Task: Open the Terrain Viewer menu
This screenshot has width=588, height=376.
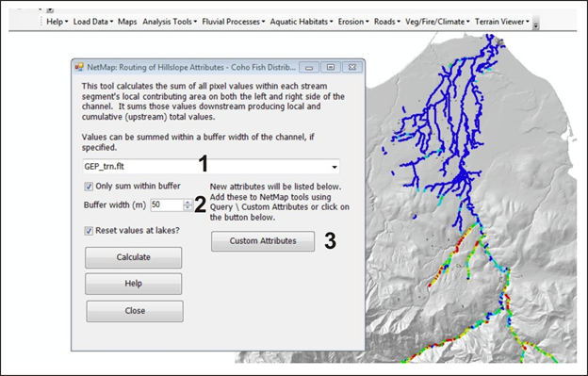Action: [501, 22]
